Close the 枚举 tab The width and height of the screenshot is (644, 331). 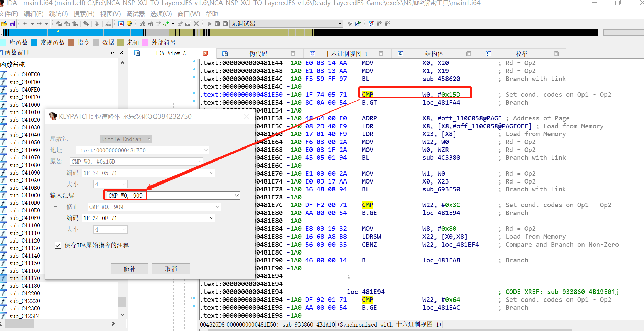point(556,54)
